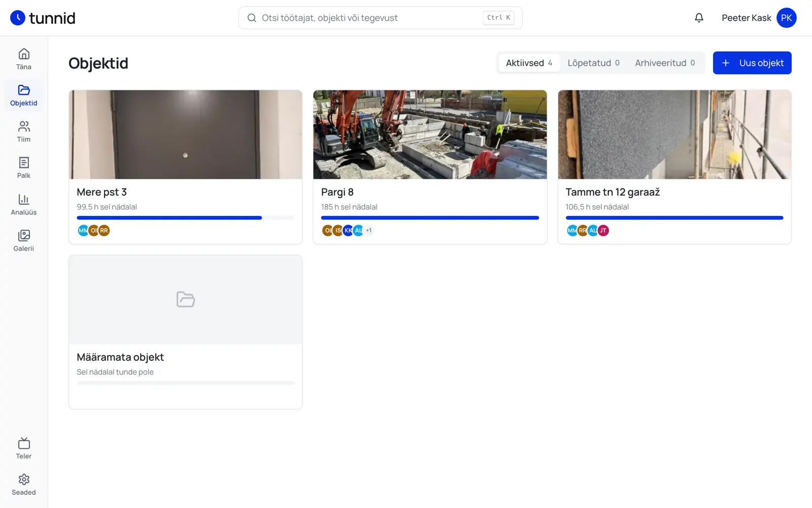Click the Mere pst 3 door photo
Viewport: 812px width, 508px height.
point(185,135)
